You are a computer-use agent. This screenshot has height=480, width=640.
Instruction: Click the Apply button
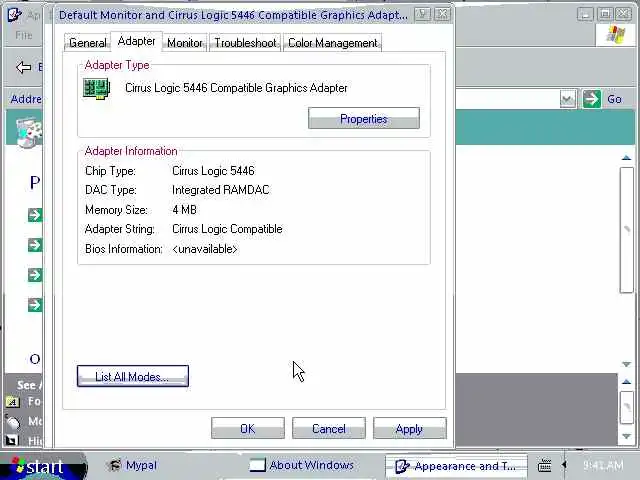point(409,428)
